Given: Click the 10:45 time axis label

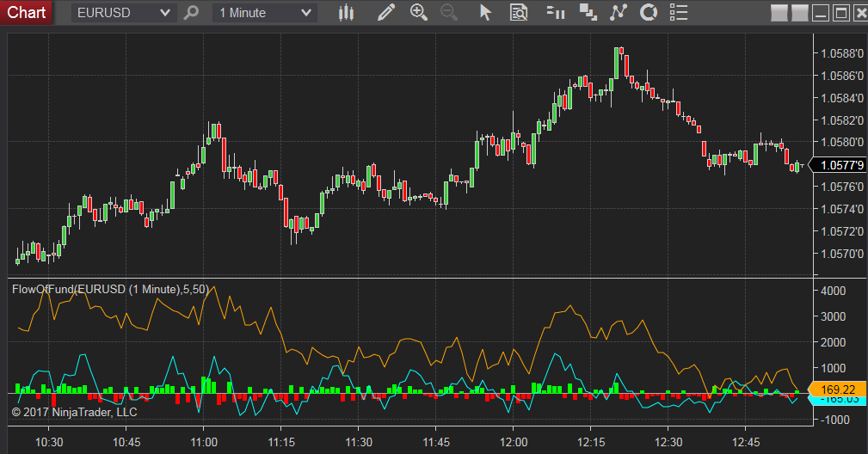Looking at the screenshot, I should 126,442.
